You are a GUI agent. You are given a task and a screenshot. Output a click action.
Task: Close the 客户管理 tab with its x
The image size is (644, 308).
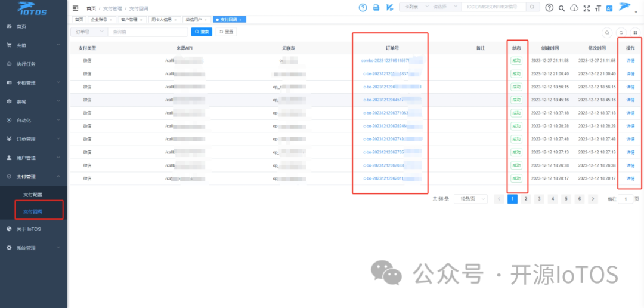pos(141,19)
